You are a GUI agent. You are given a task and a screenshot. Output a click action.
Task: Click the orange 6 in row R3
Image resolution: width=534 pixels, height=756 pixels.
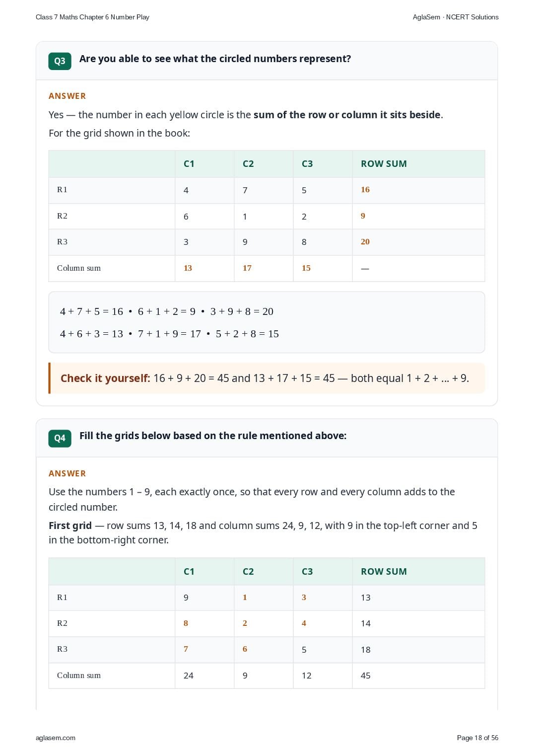(x=245, y=649)
